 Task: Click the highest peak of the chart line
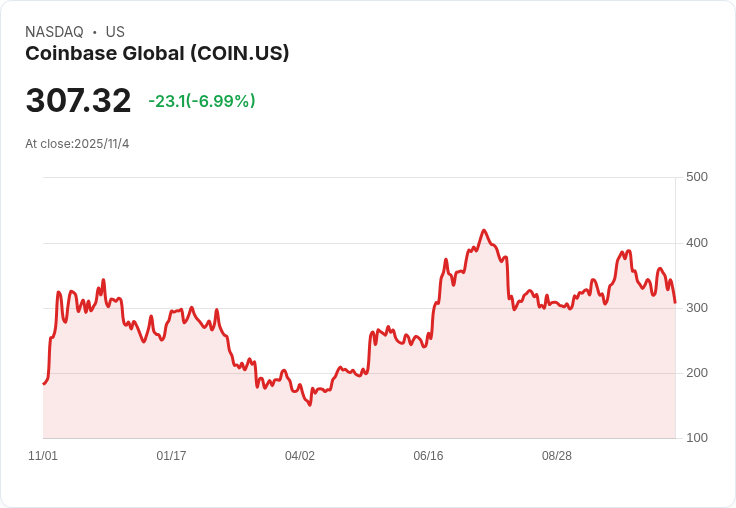click(x=484, y=230)
